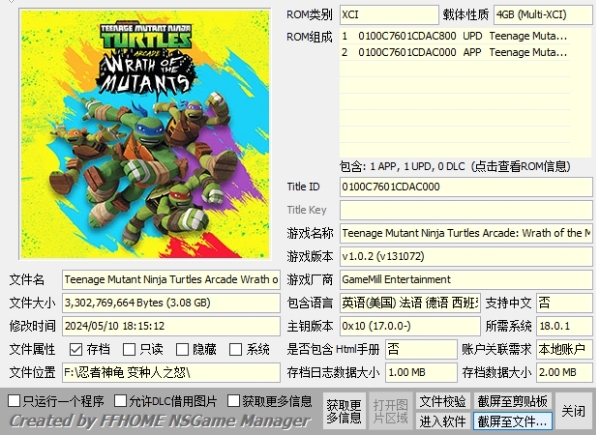596x436 pixels.
Task: Toggle the 存档 file attribute checkbox
Action: click(x=76, y=349)
